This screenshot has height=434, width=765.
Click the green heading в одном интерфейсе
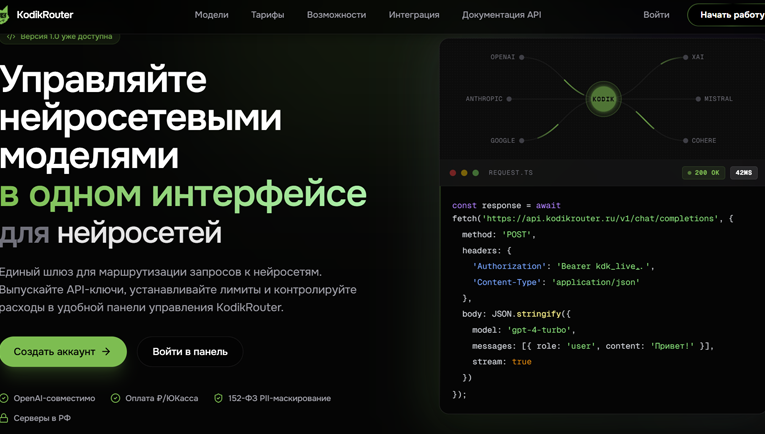coord(183,194)
